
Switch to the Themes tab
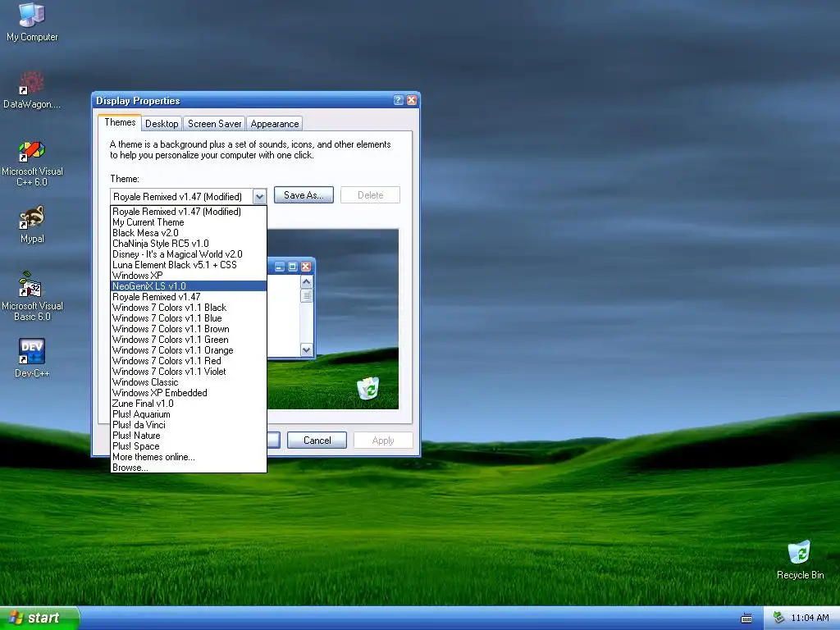pos(120,122)
